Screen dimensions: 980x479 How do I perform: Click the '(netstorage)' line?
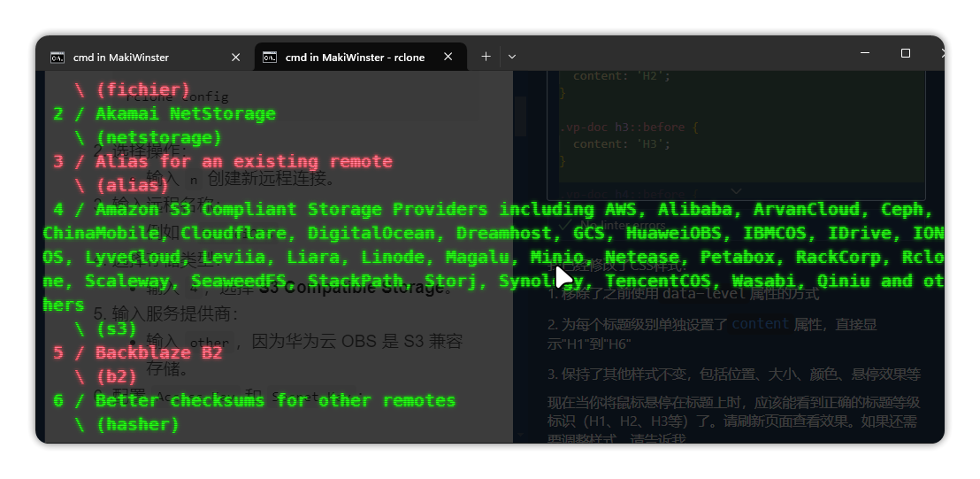point(148,137)
